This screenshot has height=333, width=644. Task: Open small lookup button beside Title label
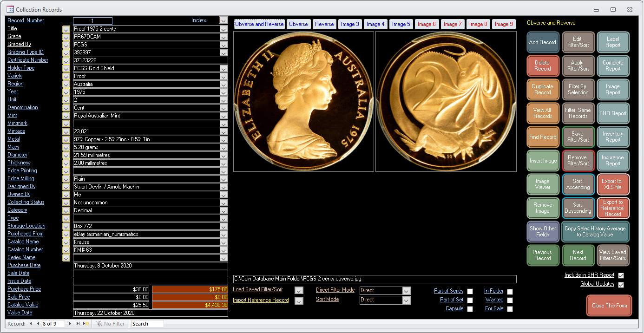(x=66, y=29)
